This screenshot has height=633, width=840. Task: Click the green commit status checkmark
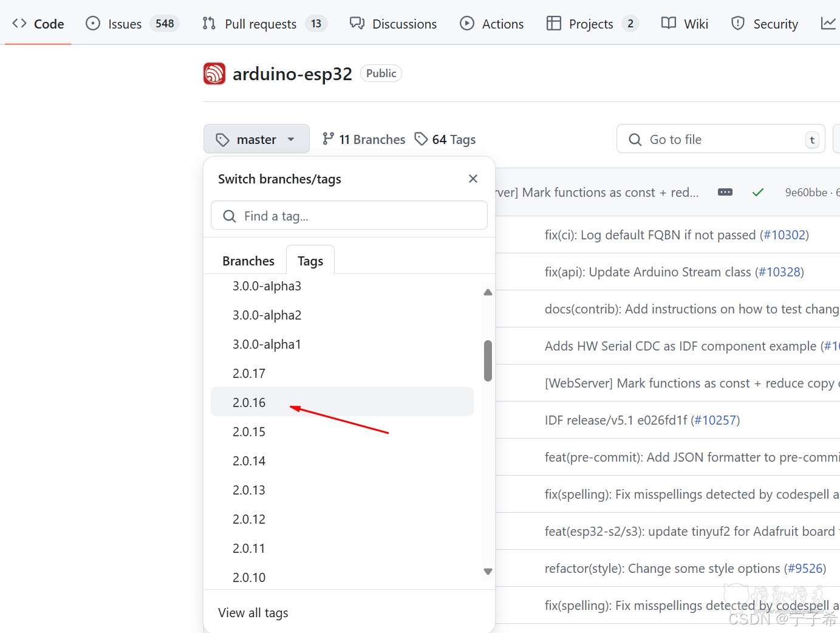(x=758, y=192)
